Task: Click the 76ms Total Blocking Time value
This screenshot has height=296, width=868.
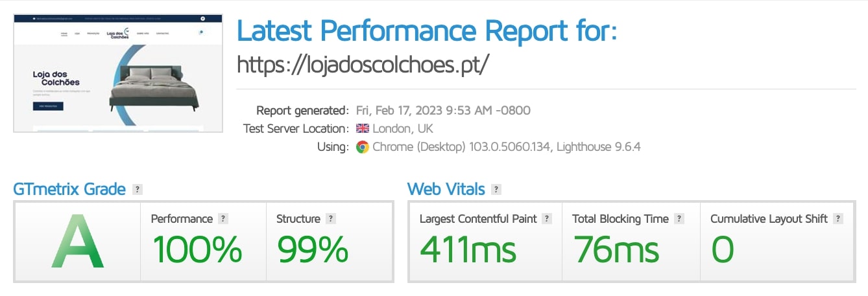Action: click(615, 249)
